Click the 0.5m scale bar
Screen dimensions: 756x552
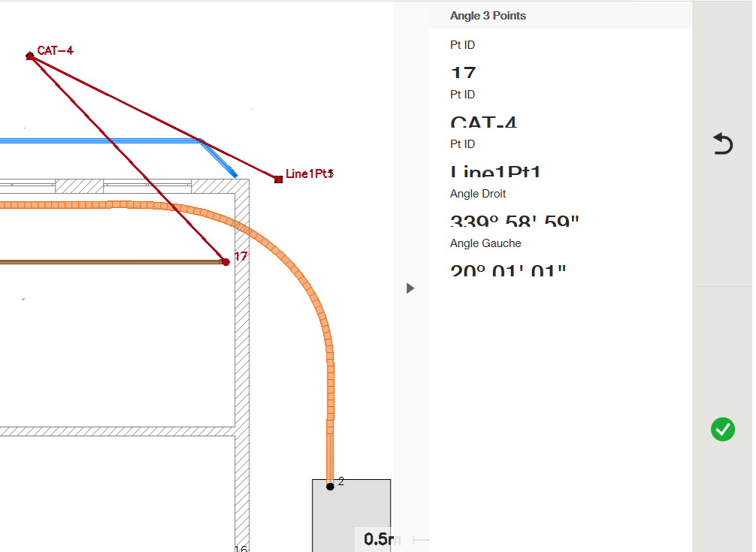[380, 539]
